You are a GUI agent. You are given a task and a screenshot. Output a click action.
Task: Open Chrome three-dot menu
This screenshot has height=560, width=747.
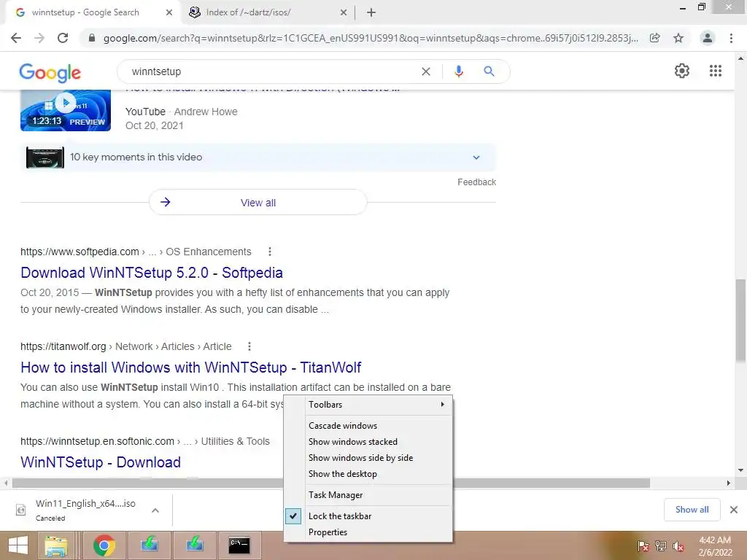[731, 38]
